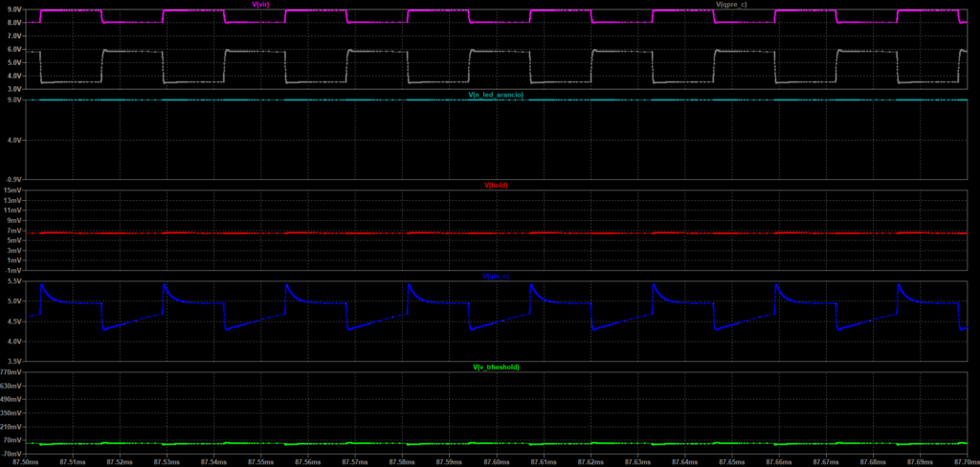Click the 490mV axis label
Screen dimensions: 980x467
click(11, 399)
